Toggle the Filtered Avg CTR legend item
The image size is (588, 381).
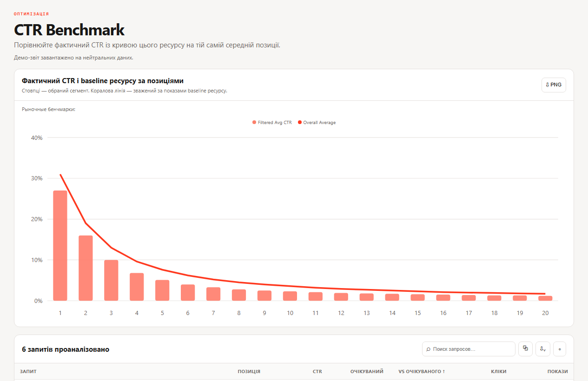(x=272, y=123)
